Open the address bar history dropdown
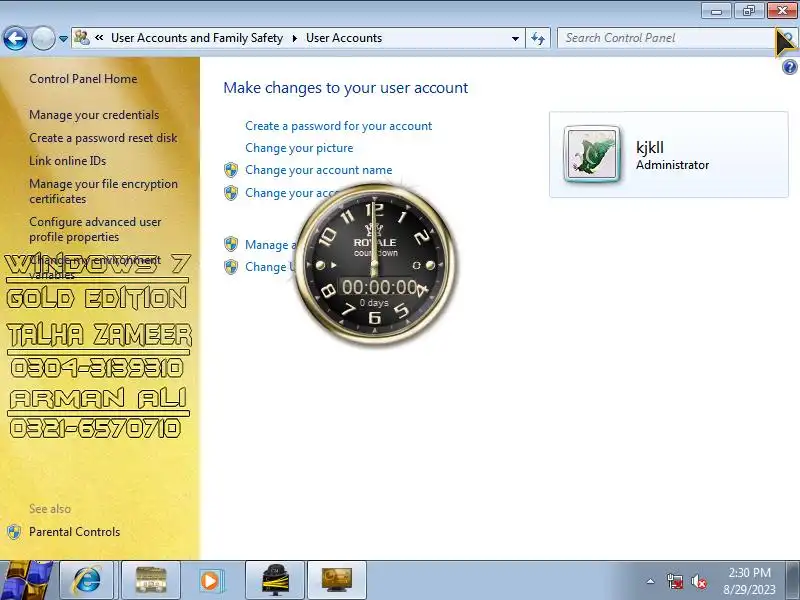This screenshot has width=800, height=600. click(515, 38)
